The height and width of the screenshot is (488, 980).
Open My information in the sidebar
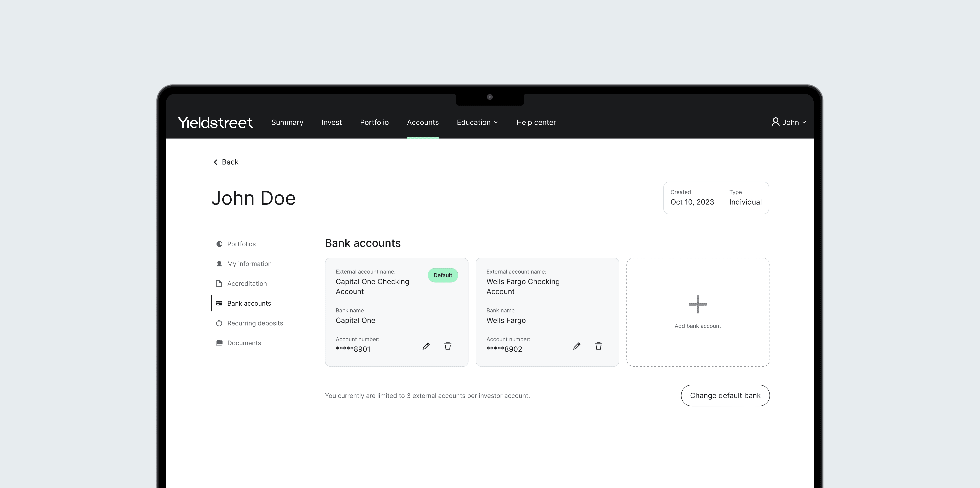(249, 264)
